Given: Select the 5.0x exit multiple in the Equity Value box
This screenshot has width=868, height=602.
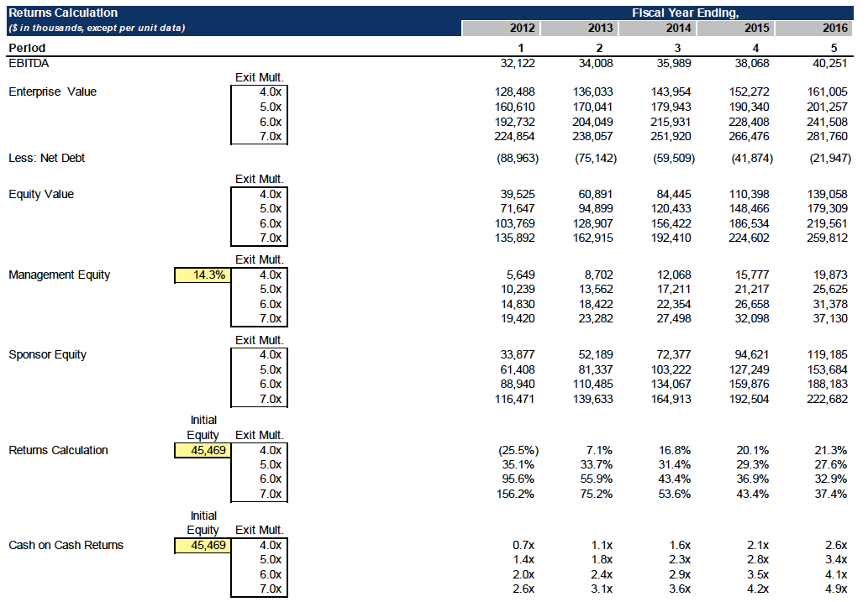Looking at the screenshot, I should point(271,208).
